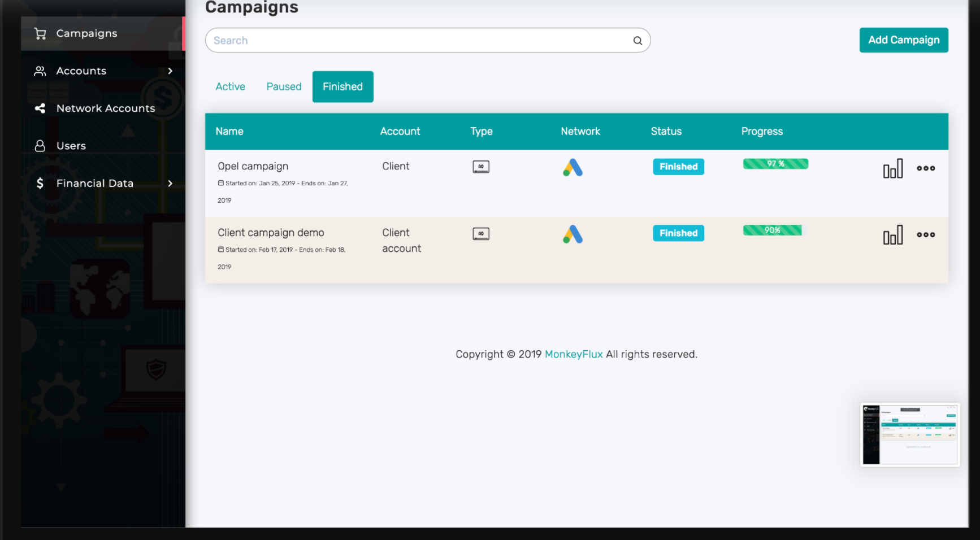
Task: Expand the Accounts sidebar chevron
Action: [x=170, y=71]
